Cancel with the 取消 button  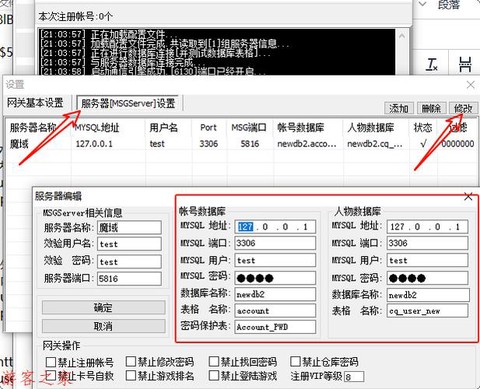click(103, 326)
